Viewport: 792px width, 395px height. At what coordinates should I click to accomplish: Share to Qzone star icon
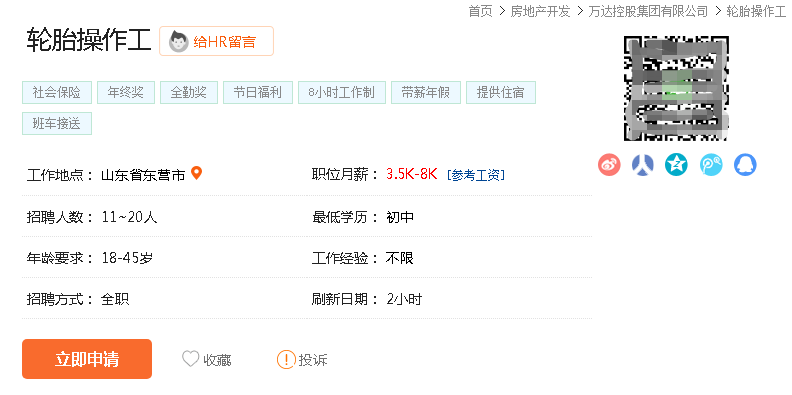[676, 165]
